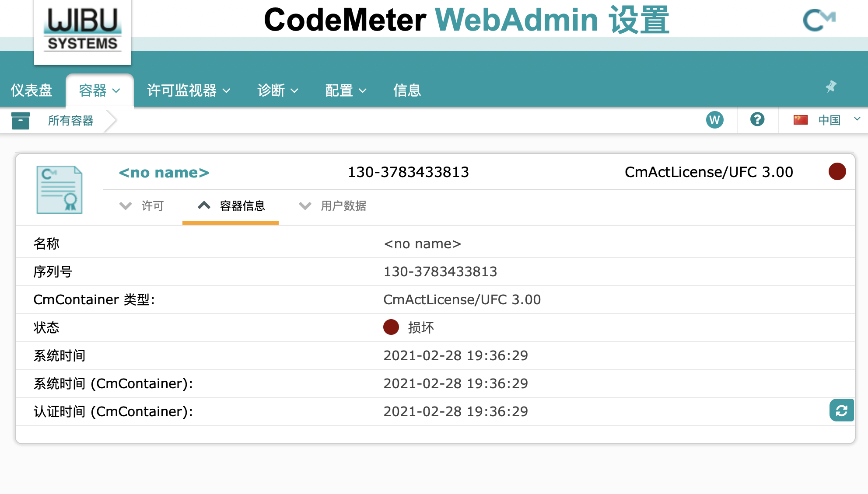Screen dimensions: 868x494
Task: Click the 名称 value <no name>
Action: [422, 244]
